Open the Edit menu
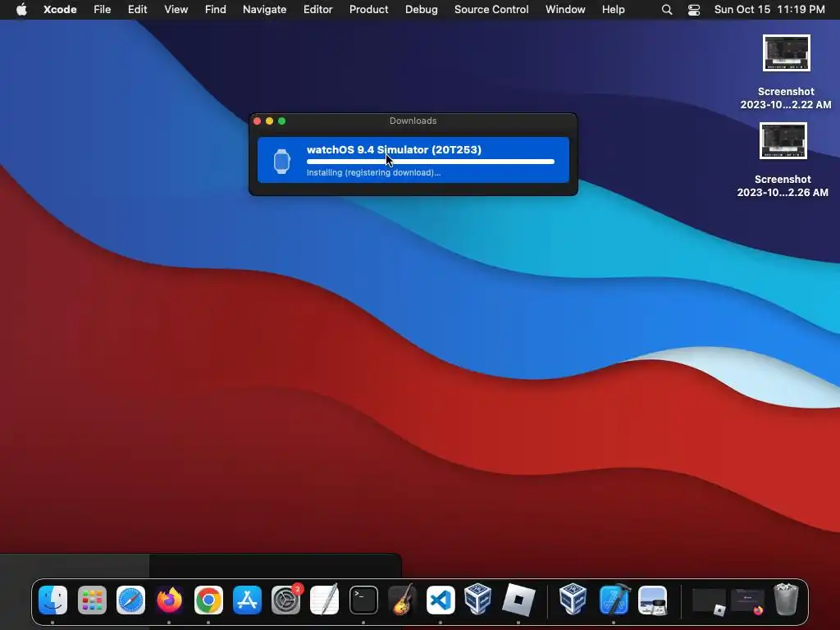Viewport: 840px width, 630px height. 137,10
